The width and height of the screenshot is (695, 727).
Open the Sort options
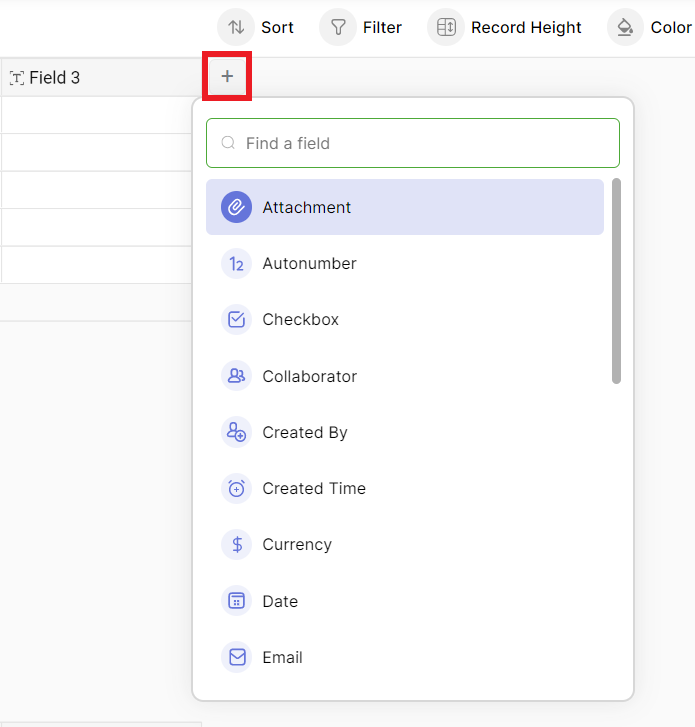[x=257, y=27]
